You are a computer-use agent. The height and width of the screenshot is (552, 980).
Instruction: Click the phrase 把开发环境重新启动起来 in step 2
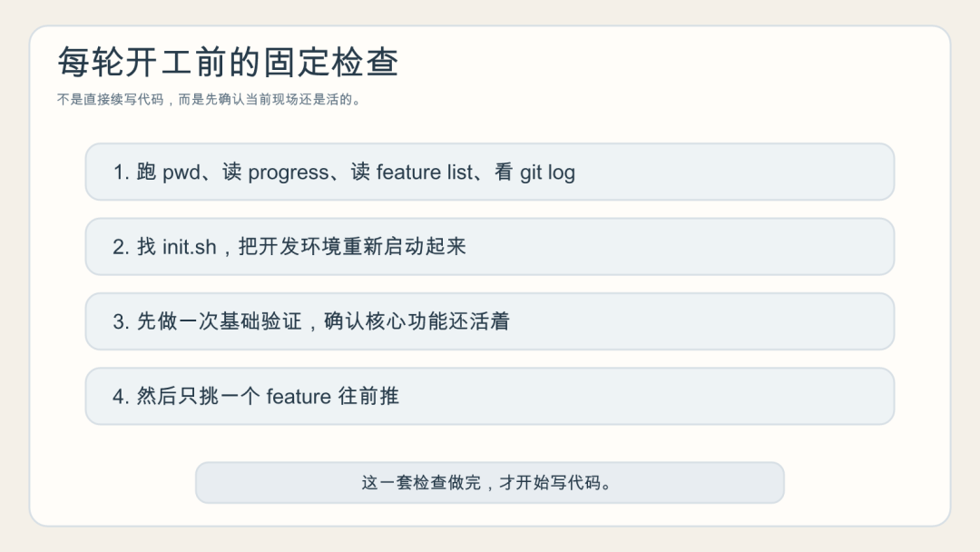(x=352, y=246)
